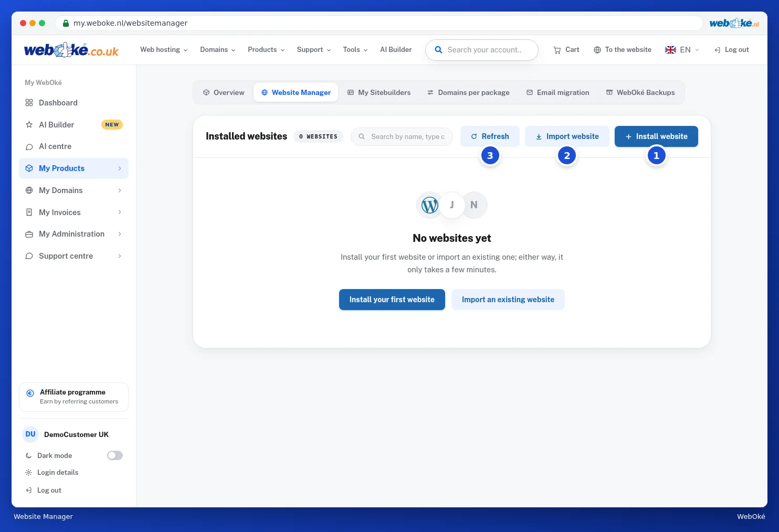Click the My Domains globe icon

pos(29,190)
